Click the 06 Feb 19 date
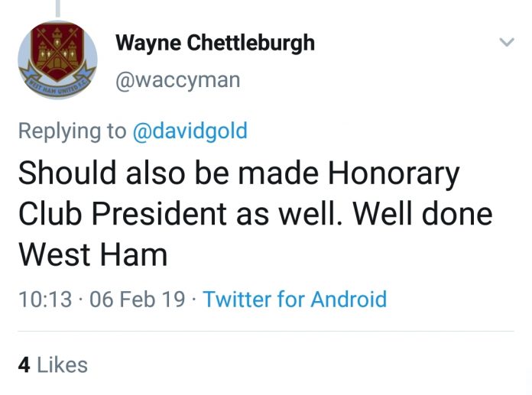The width and height of the screenshot is (532, 395). (138, 299)
